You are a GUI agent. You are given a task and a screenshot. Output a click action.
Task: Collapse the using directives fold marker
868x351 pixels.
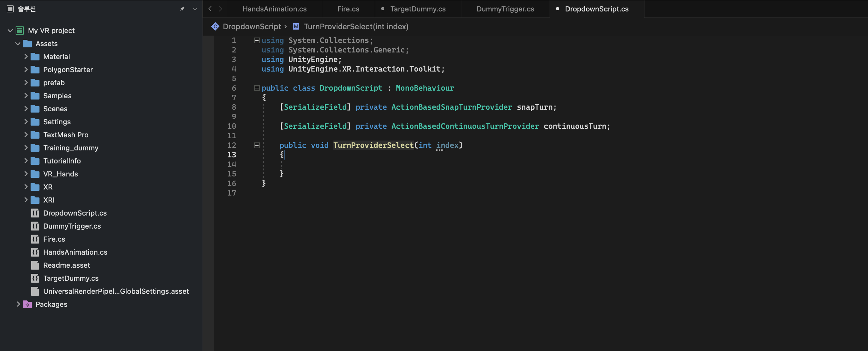point(257,40)
